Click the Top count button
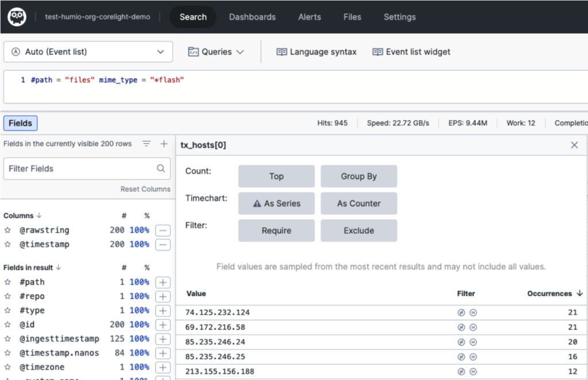Screen dimensions: 588x380 pos(276,176)
